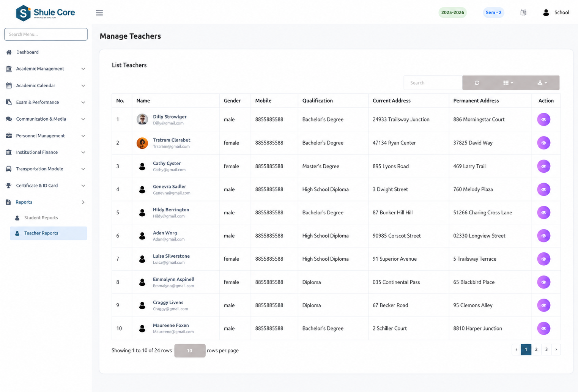Screen dimensions: 578x392
Task: Expand the Exam & Performance menu
Action: (46, 102)
